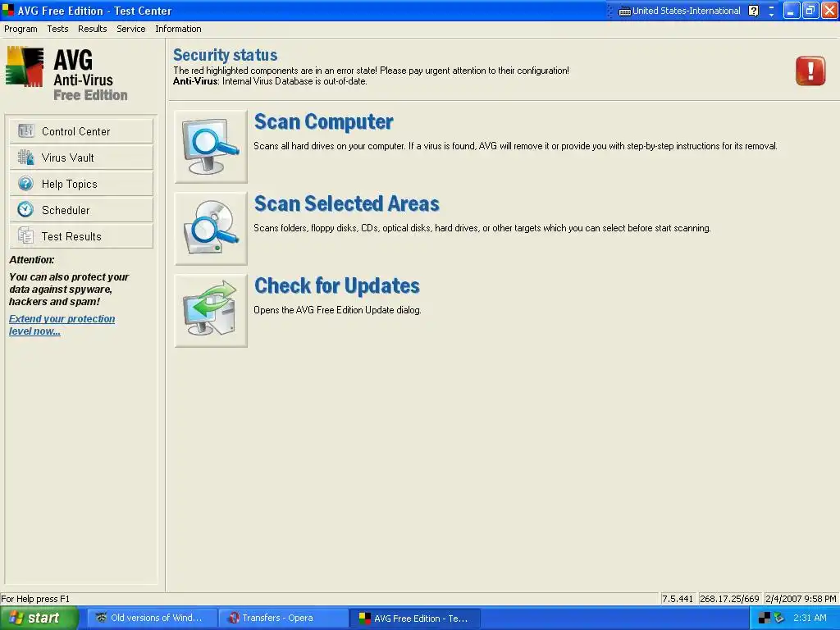840x630 pixels.
Task: Click version 7.5.441 in status bar
Action: (677, 599)
